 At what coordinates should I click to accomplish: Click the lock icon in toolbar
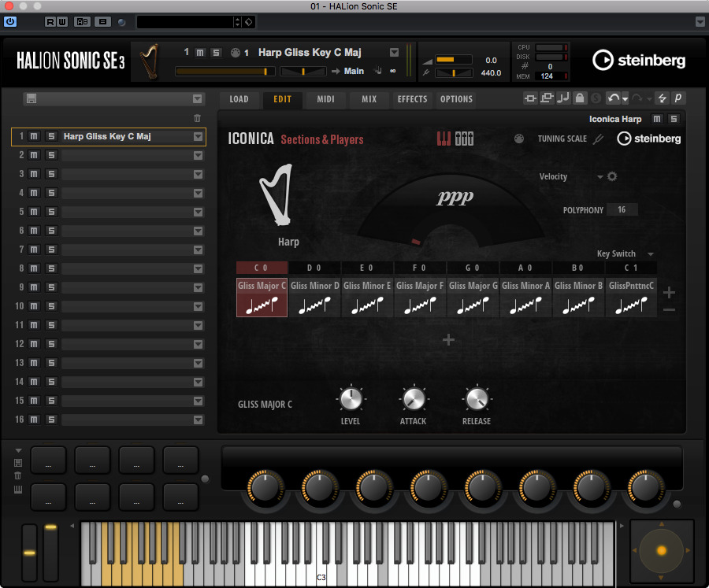pyautogui.click(x=580, y=98)
